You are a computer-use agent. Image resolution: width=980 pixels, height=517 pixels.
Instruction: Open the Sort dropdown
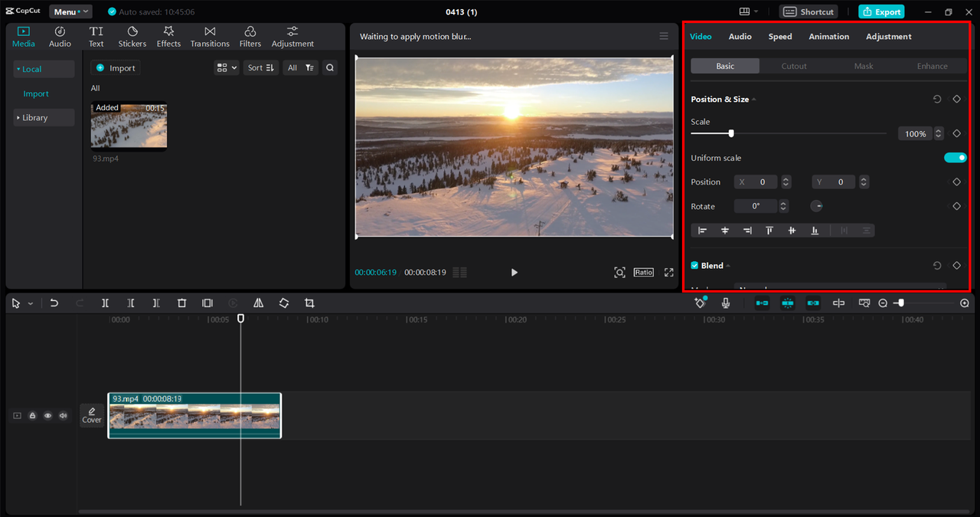pyautogui.click(x=260, y=68)
